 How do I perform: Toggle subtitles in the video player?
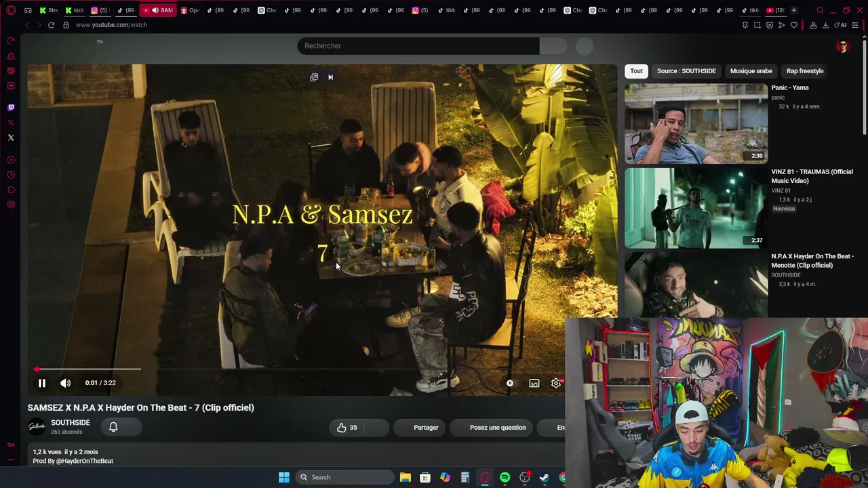click(534, 383)
